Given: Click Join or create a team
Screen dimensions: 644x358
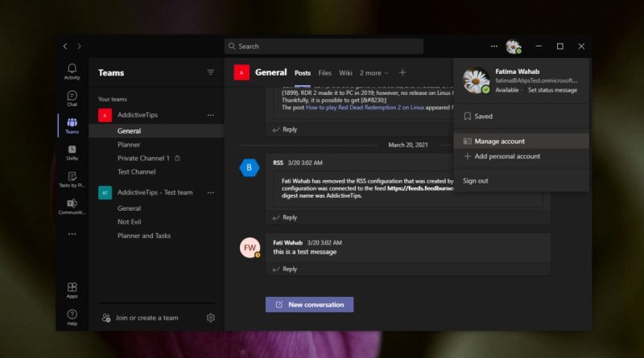Looking at the screenshot, I should click(x=139, y=318).
